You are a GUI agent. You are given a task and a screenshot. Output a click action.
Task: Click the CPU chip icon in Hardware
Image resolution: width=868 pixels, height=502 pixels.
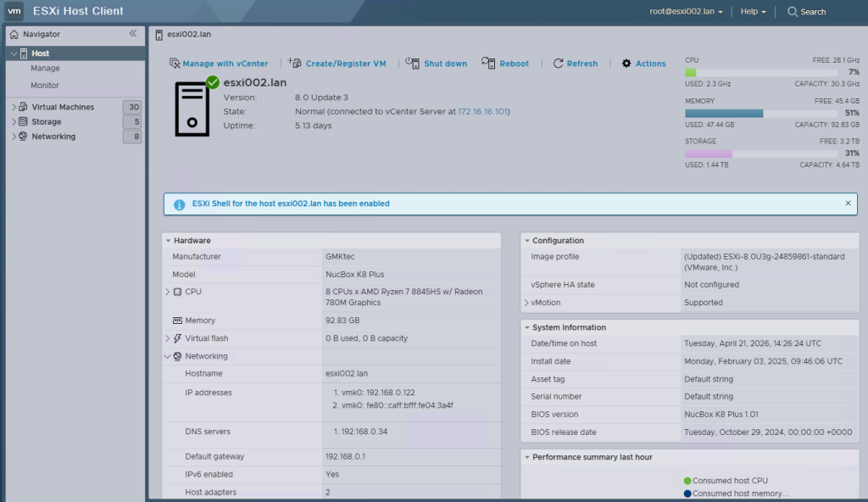point(177,292)
